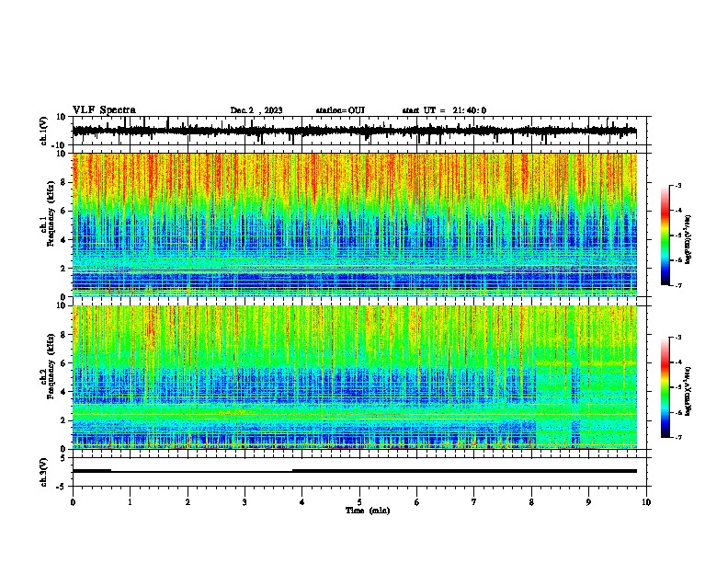Click the "VLF Spectra" title text
Image resolution: width=728 pixels, height=563 pixels.
pyautogui.click(x=104, y=110)
